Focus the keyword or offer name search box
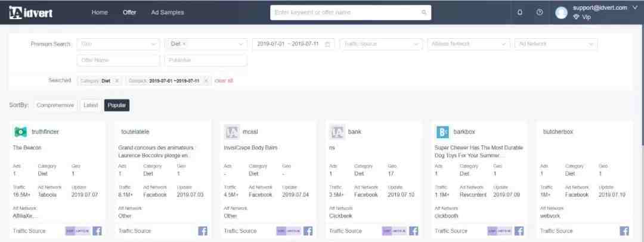 pos(351,13)
